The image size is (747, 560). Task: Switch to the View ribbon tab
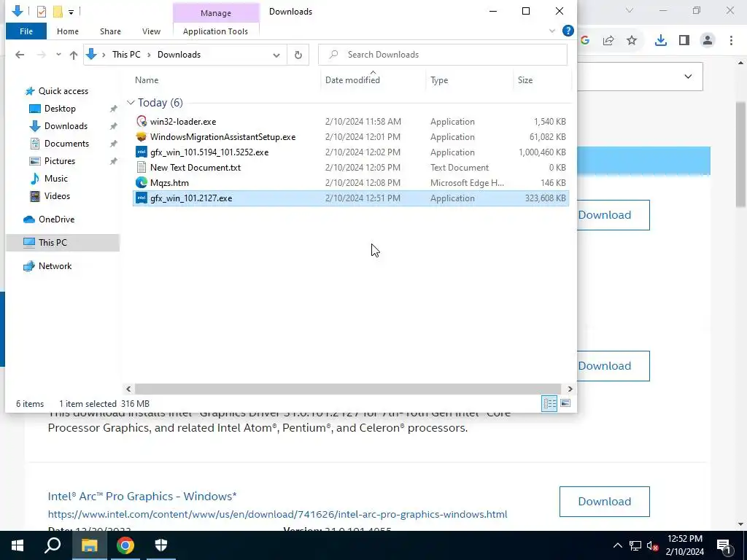pyautogui.click(x=151, y=31)
